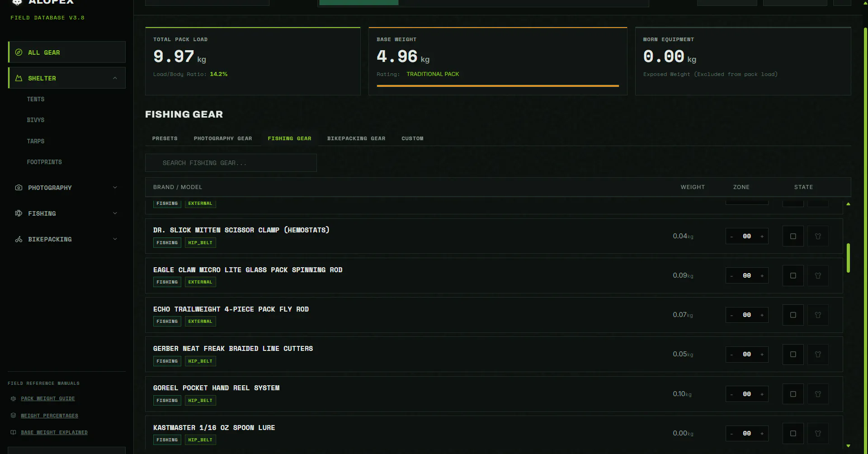Switch to the Photography Gear tab

coord(223,138)
